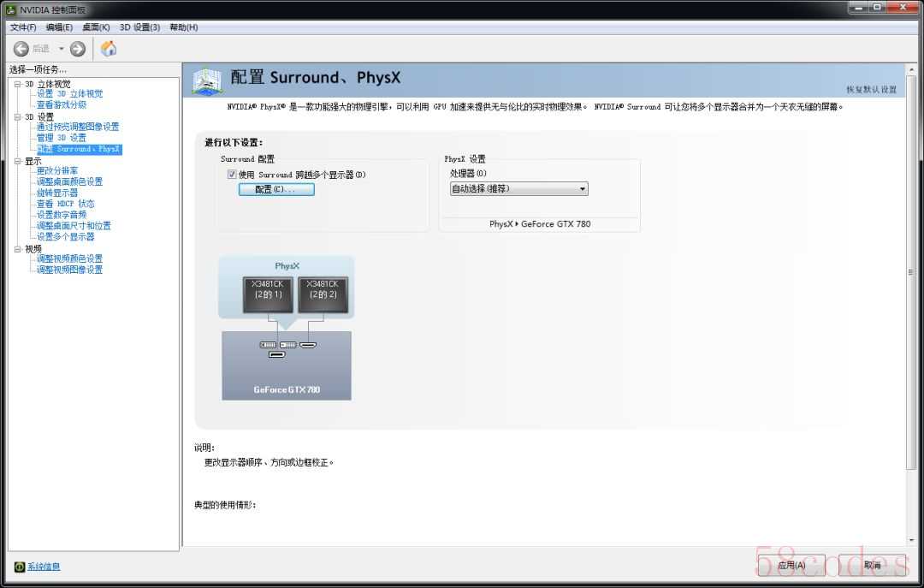Select 设置 3D 立体视觉 in tree
This screenshot has width=924, height=588.
tap(69, 94)
